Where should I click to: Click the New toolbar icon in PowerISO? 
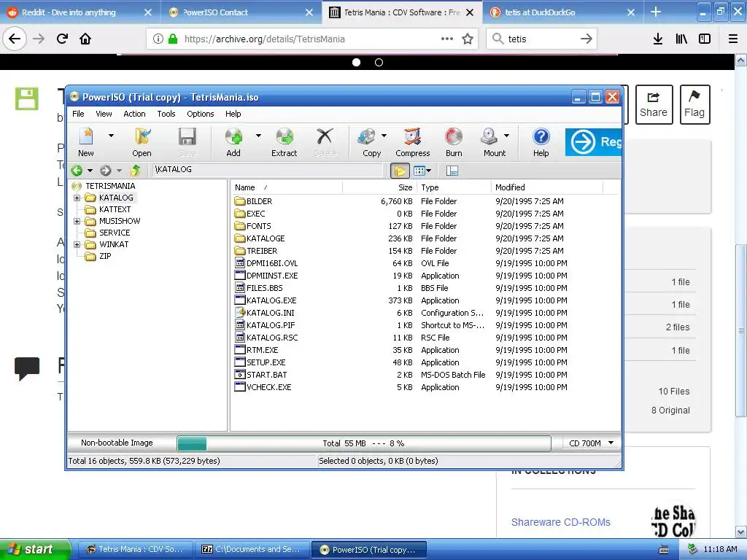click(86, 142)
